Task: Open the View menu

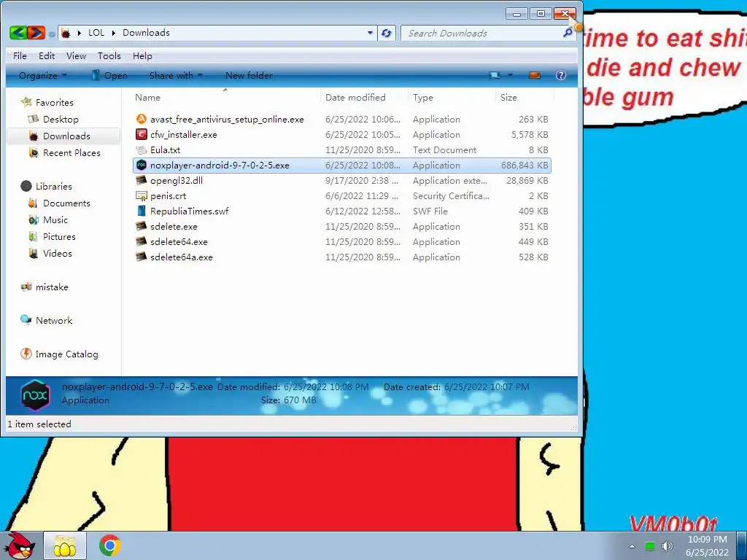Action: (76, 55)
